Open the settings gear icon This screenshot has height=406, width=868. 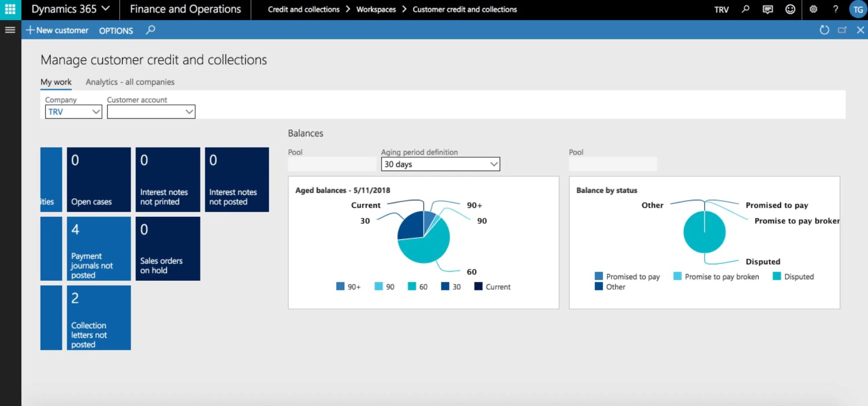(813, 10)
